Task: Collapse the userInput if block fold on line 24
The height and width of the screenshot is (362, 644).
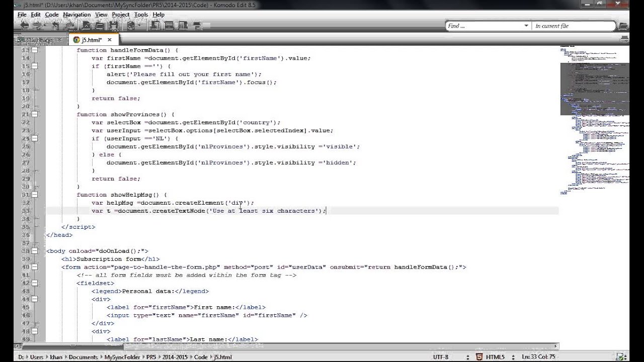Action: click(35, 139)
